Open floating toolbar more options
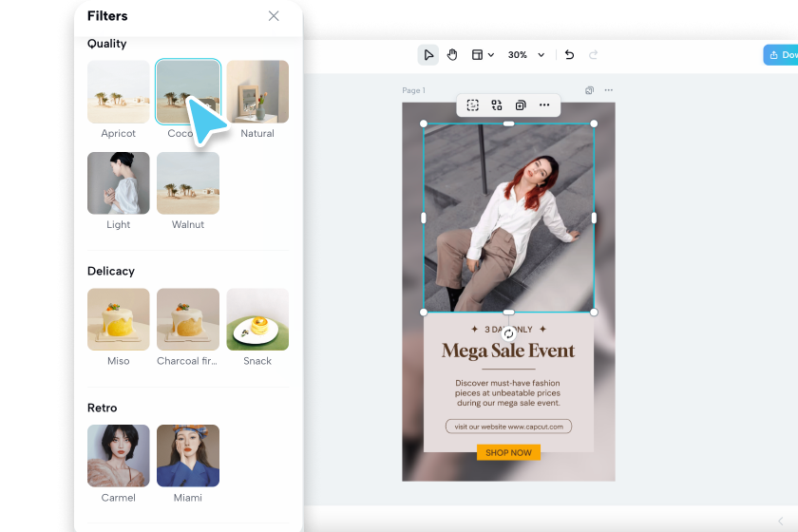 pyautogui.click(x=544, y=104)
